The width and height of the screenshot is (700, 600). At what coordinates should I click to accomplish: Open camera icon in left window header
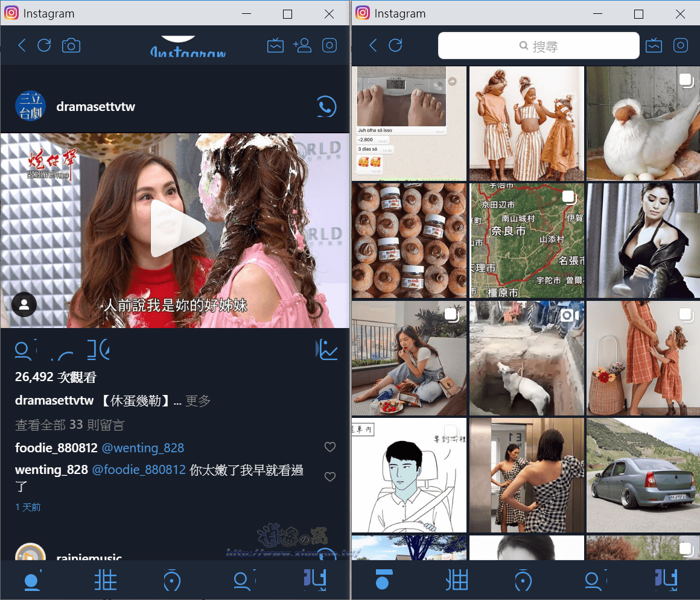(71, 45)
